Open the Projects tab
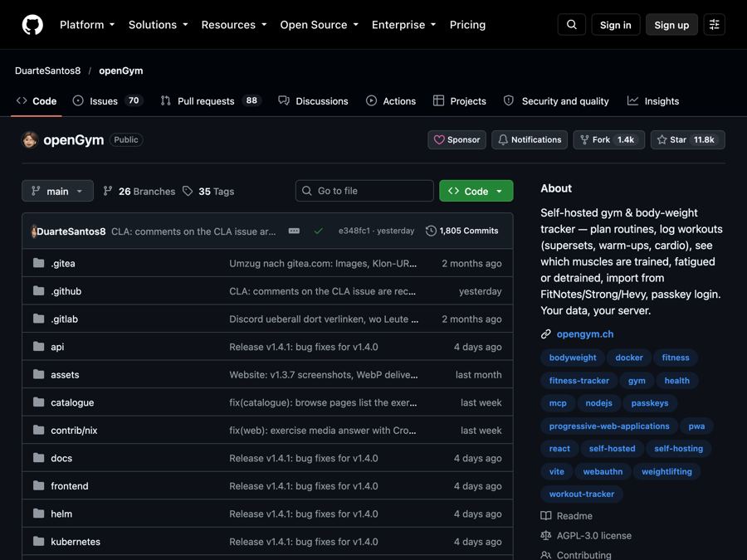The width and height of the screenshot is (747, 560). click(459, 101)
